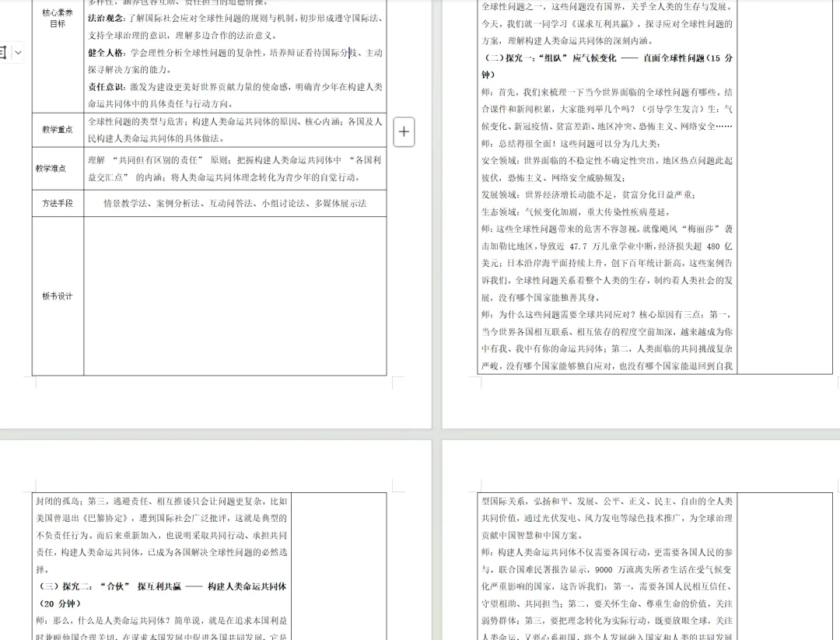Click the line starting 发展领域
Viewport: 840px width, 640px height.
coord(588,195)
